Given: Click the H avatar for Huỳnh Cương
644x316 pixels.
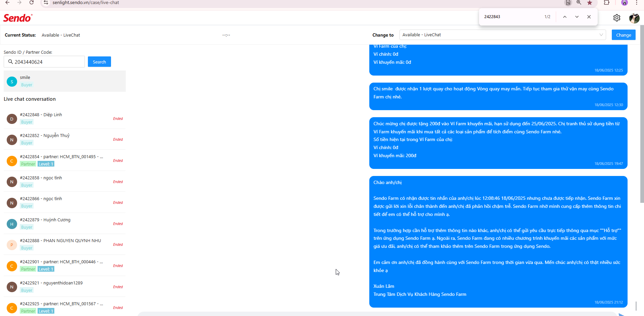Looking at the screenshot, I should 12,224.
